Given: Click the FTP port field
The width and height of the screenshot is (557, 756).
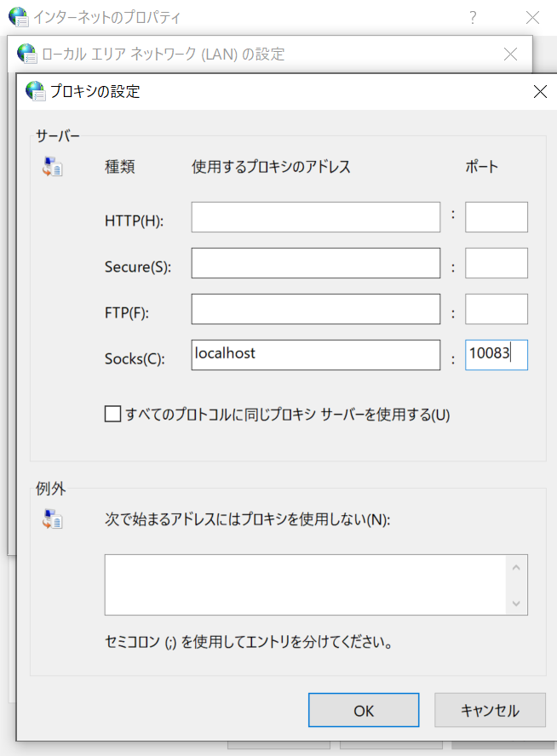Looking at the screenshot, I should click(497, 309).
